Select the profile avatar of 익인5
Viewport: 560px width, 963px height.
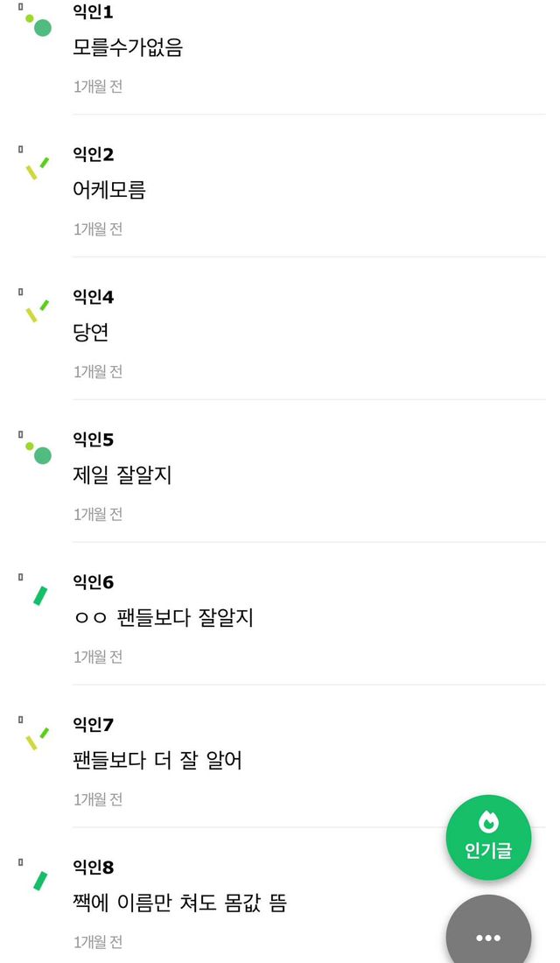[38, 453]
